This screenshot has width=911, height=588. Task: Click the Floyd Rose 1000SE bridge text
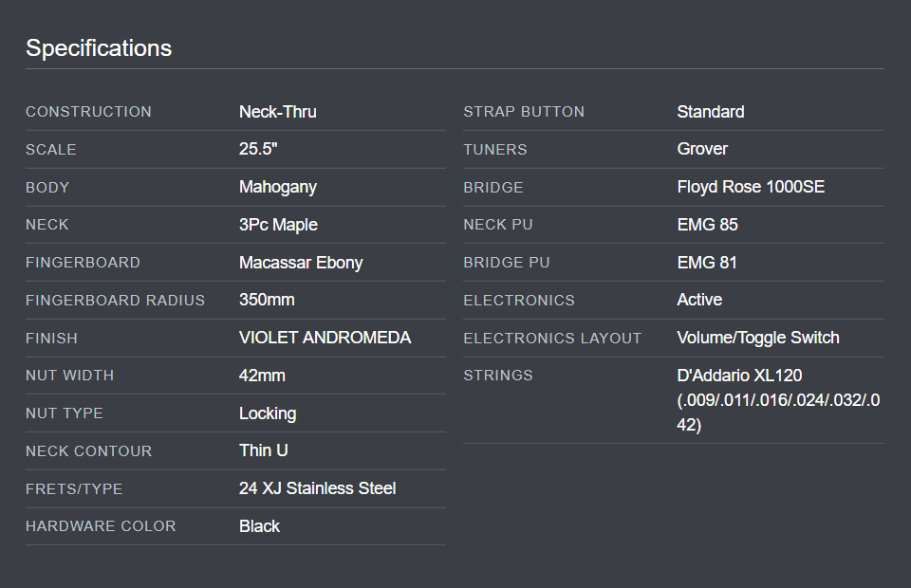click(751, 187)
